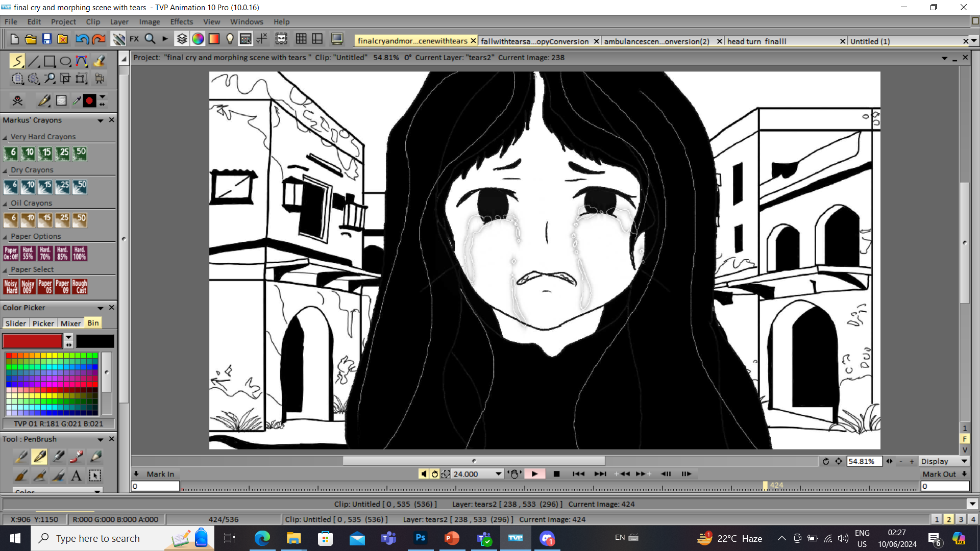Screen dimensions: 980x551
Task: Open the frame rate 24.000 dropdown
Action: [x=498, y=474]
